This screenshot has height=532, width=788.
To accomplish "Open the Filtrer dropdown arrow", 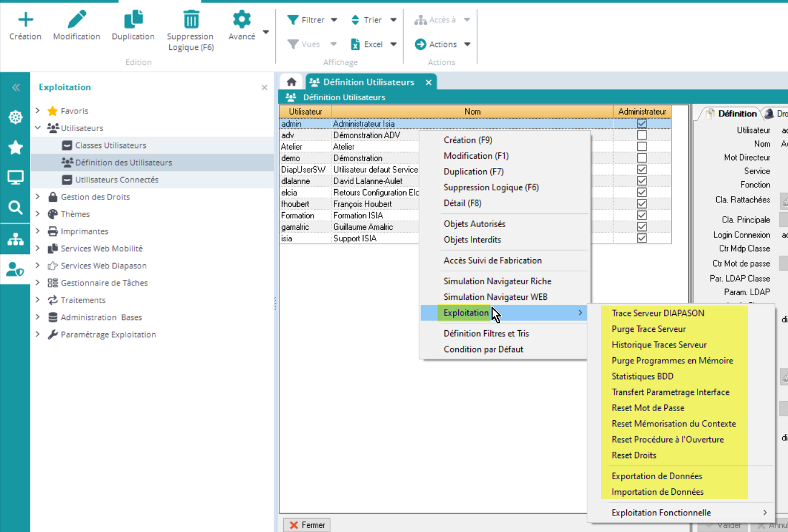I will tap(334, 20).
